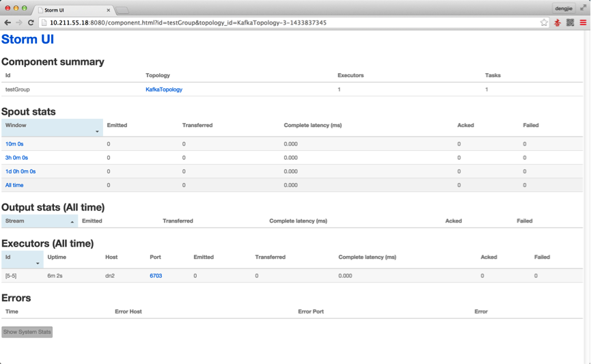Toggle fullscreen with the top-right window arrows
Viewport: 591px width, 364px height.
tap(583, 8)
